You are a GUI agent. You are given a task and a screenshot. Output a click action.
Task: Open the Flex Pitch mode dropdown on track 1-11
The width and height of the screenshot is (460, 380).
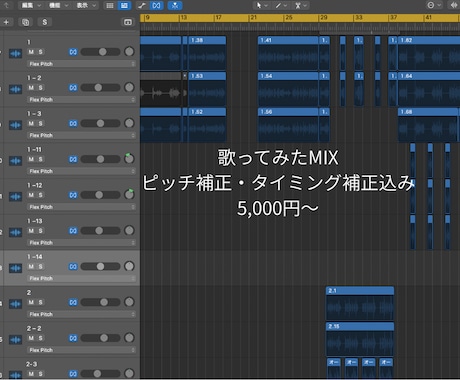[x=81, y=171]
